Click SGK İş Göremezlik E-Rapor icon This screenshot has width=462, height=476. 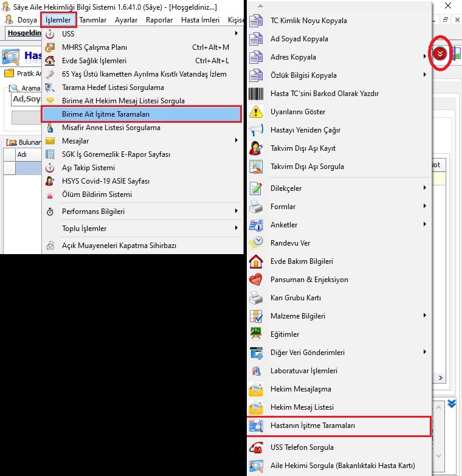[50, 154]
